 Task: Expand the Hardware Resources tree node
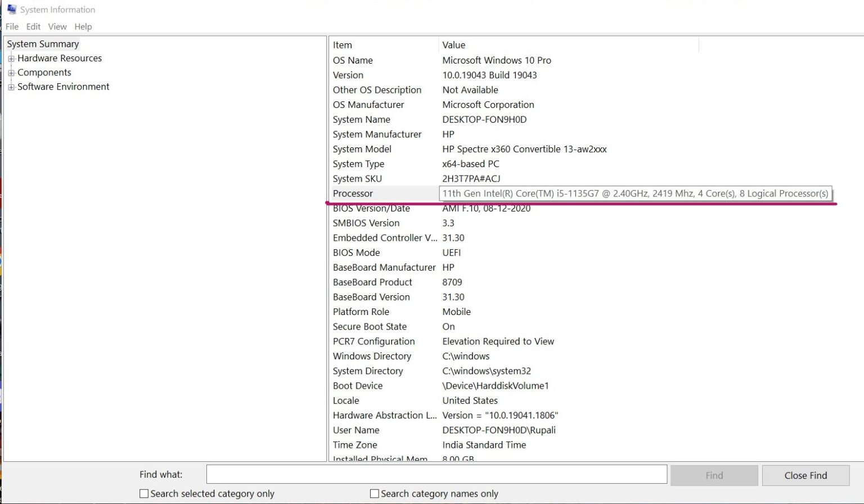coord(11,58)
